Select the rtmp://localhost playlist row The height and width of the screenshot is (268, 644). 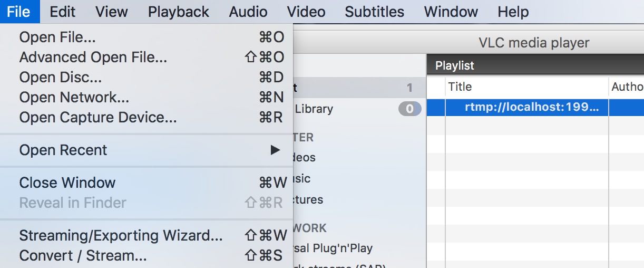tap(535, 108)
